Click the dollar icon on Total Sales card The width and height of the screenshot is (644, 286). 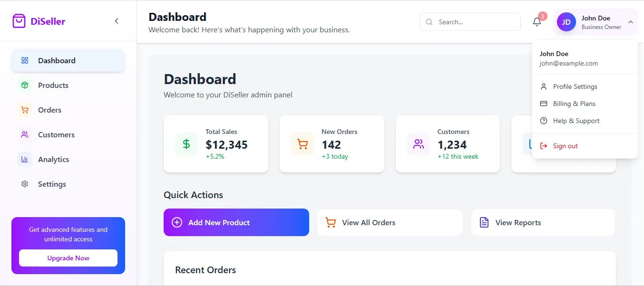[x=186, y=144]
